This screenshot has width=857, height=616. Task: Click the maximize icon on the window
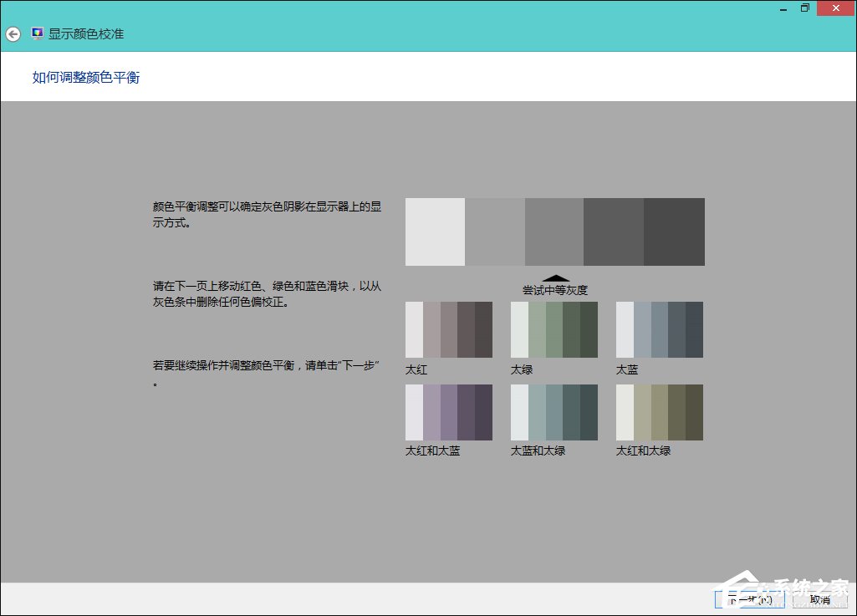805,8
